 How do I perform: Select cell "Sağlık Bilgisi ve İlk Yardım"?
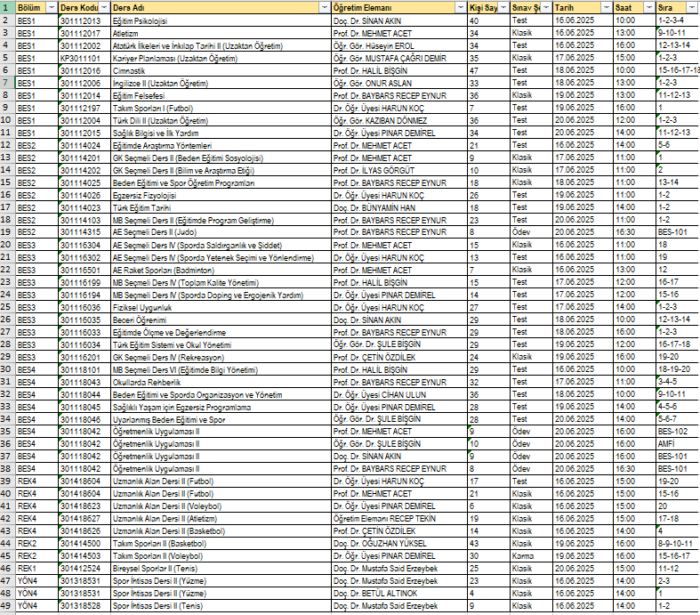click(x=221, y=134)
